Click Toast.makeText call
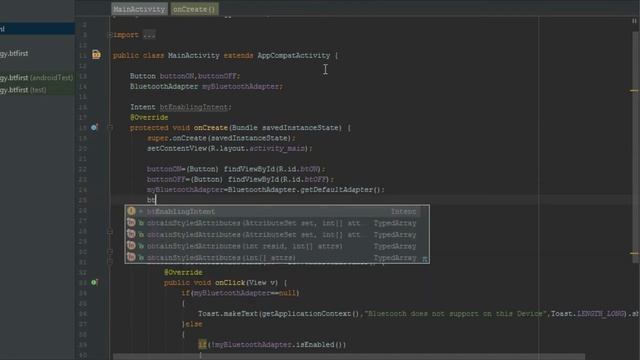Image resolution: width=640 pixels, height=360 pixels. (228, 314)
